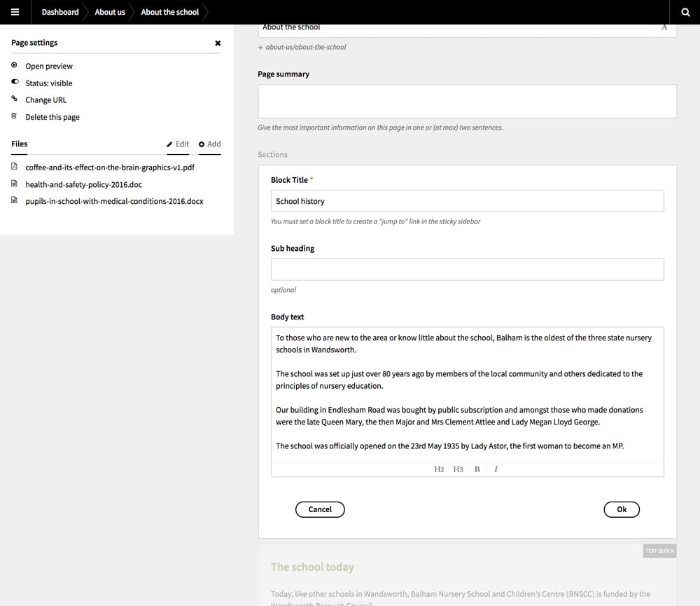Click the H2 heading format button
Image resolution: width=700 pixels, height=606 pixels.
(439, 469)
